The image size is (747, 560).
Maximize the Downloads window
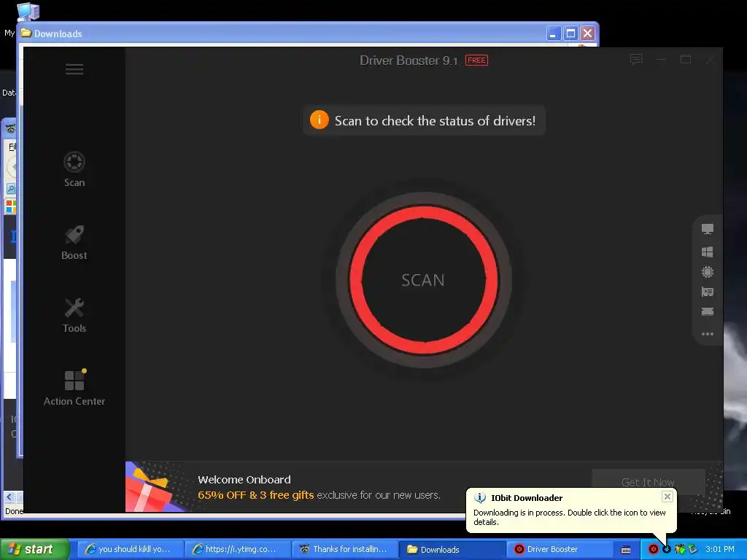[570, 34]
